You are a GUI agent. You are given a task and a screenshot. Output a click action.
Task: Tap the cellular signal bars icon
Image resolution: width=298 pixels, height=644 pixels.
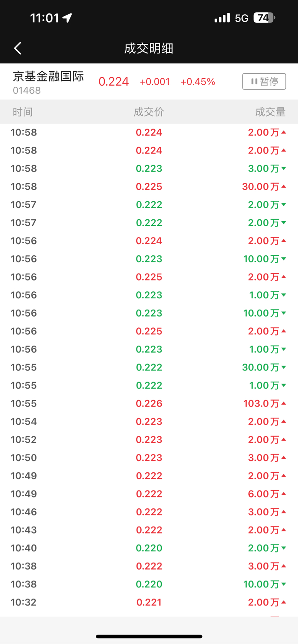tap(222, 18)
